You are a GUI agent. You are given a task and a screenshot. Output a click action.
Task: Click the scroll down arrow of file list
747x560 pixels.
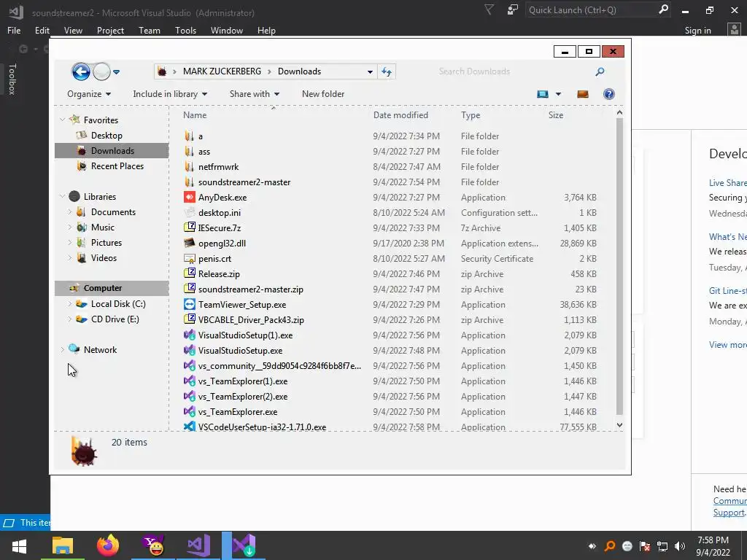point(619,425)
